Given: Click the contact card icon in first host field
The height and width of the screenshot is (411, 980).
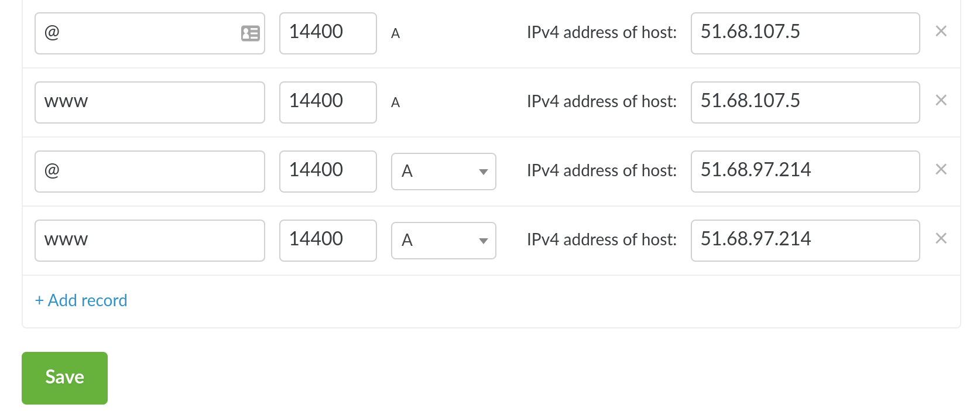Looking at the screenshot, I should pos(250,33).
